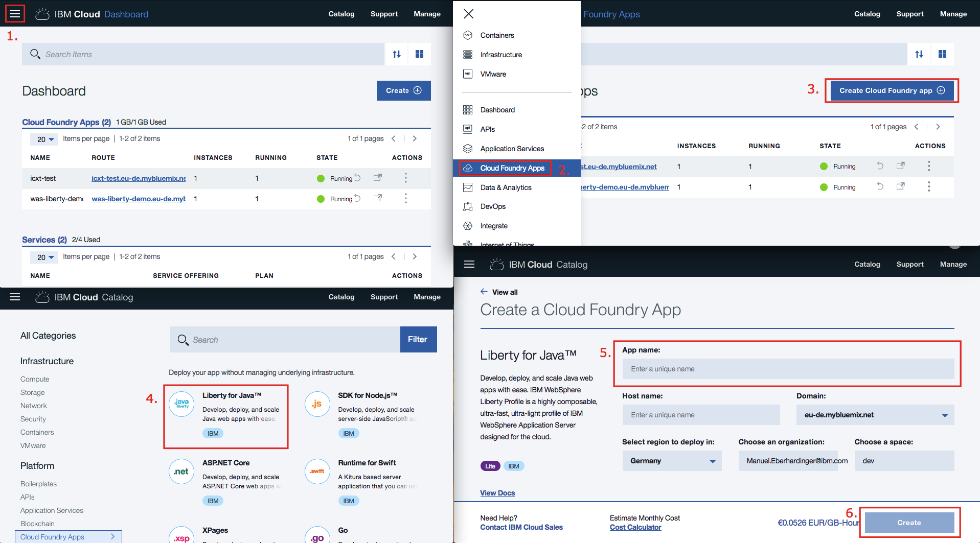Click the Search Items field on Dashboard

click(x=203, y=54)
